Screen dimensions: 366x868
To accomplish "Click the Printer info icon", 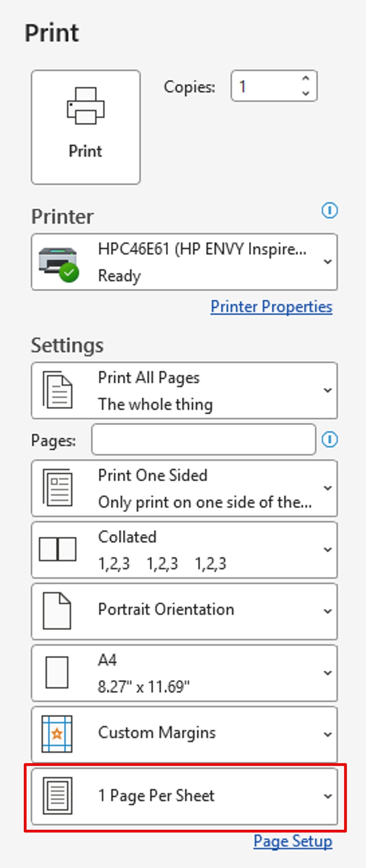I will [x=330, y=211].
